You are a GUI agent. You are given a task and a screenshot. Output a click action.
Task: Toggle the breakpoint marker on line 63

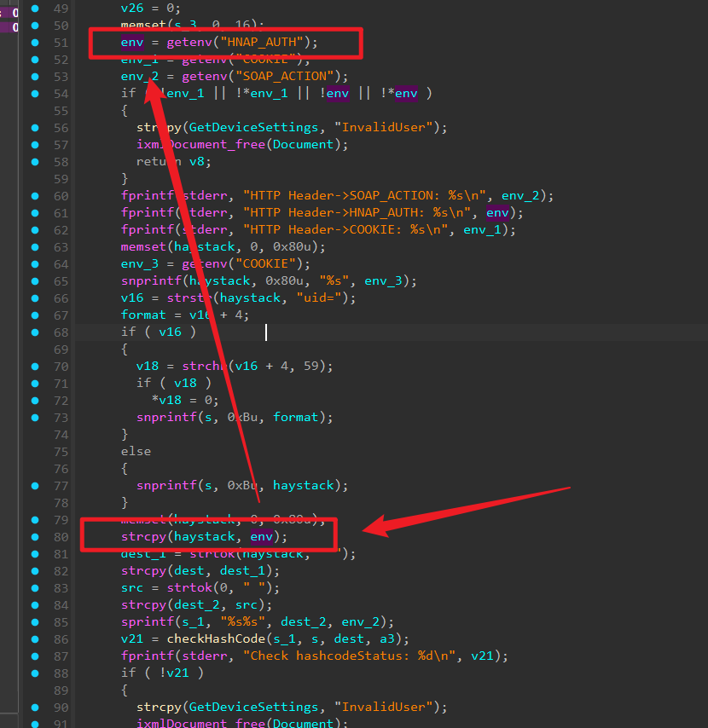(35, 247)
